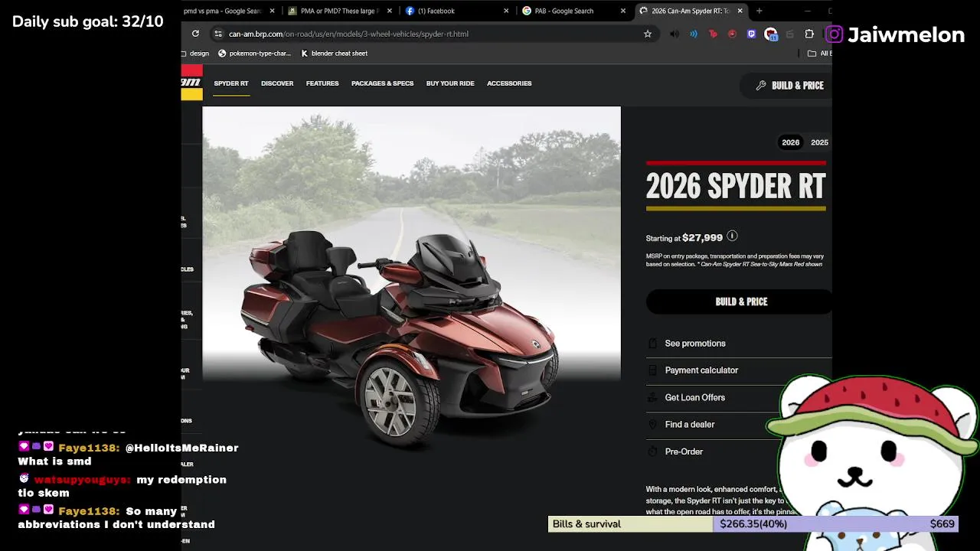Close the 'PMA or PMD?' tab

point(389,11)
